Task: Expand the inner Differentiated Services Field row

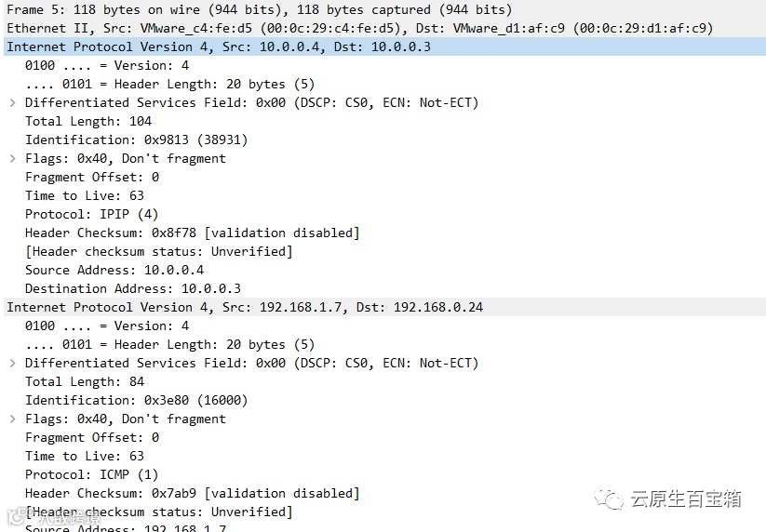Action: click(13, 363)
